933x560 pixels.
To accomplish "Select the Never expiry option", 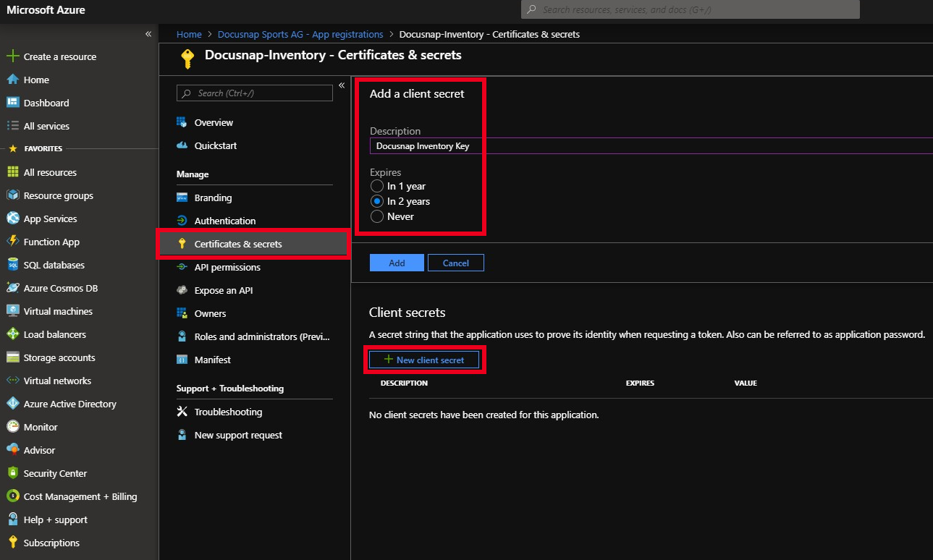I will click(x=376, y=216).
